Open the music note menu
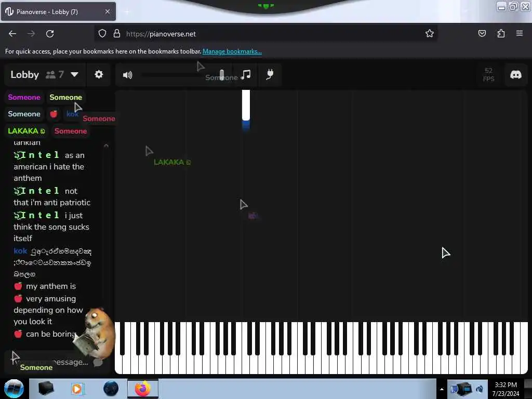The image size is (532, 399). click(246, 75)
